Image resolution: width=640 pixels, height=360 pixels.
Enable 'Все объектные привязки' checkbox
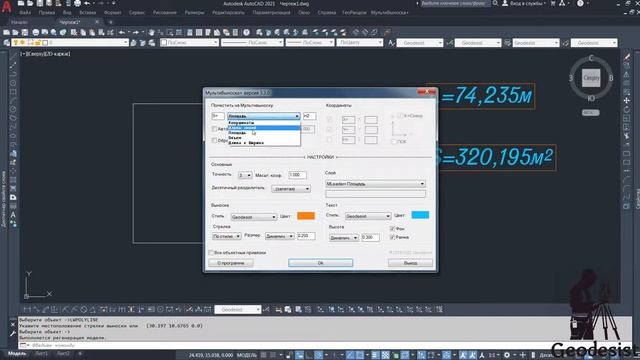[x=211, y=253]
